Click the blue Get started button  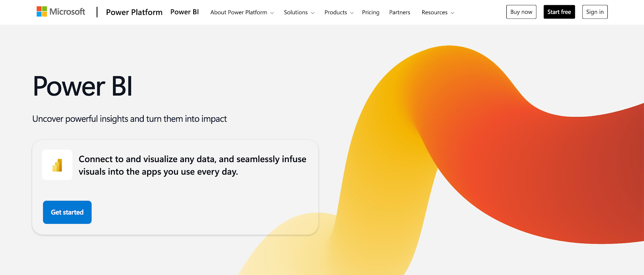(67, 212)
